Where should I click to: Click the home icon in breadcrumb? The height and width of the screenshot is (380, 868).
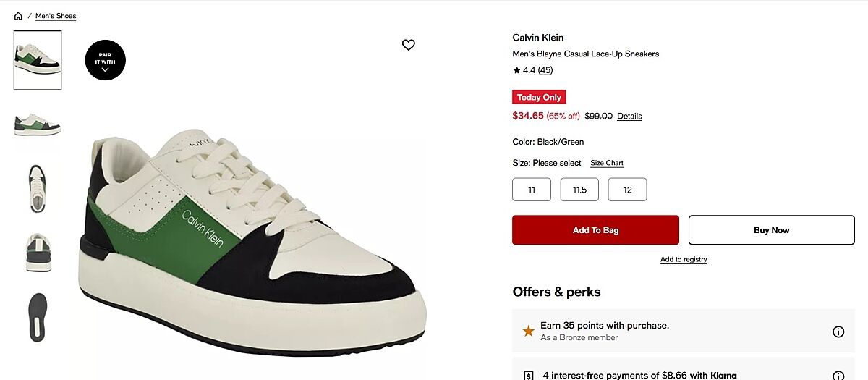(18, 16)
